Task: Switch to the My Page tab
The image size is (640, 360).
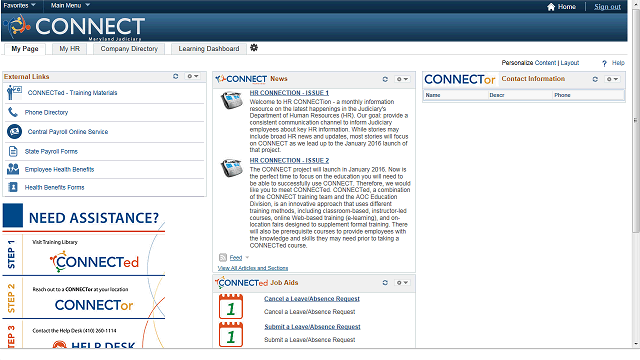Action: 25,49
